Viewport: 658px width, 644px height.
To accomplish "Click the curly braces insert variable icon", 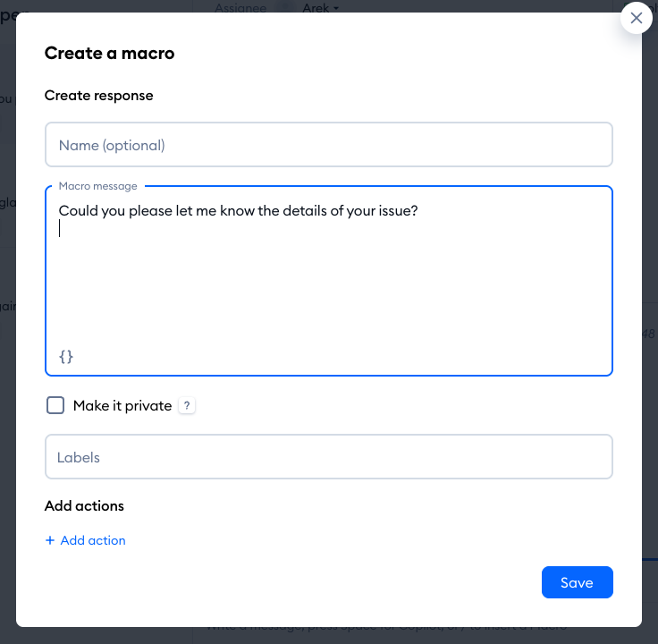I will pyautogui.click(x=66, y=357).
